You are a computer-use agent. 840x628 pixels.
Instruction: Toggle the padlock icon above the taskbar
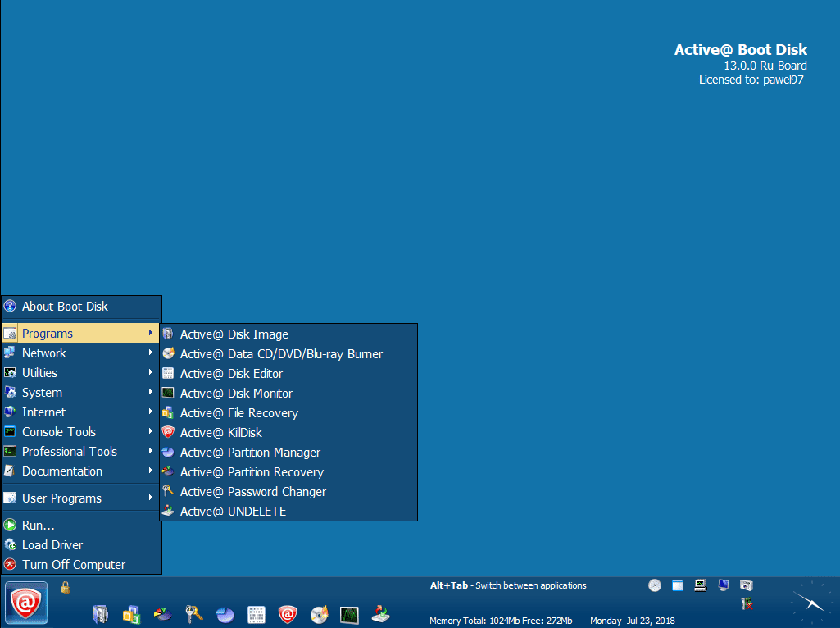click(x=66, y=587)
